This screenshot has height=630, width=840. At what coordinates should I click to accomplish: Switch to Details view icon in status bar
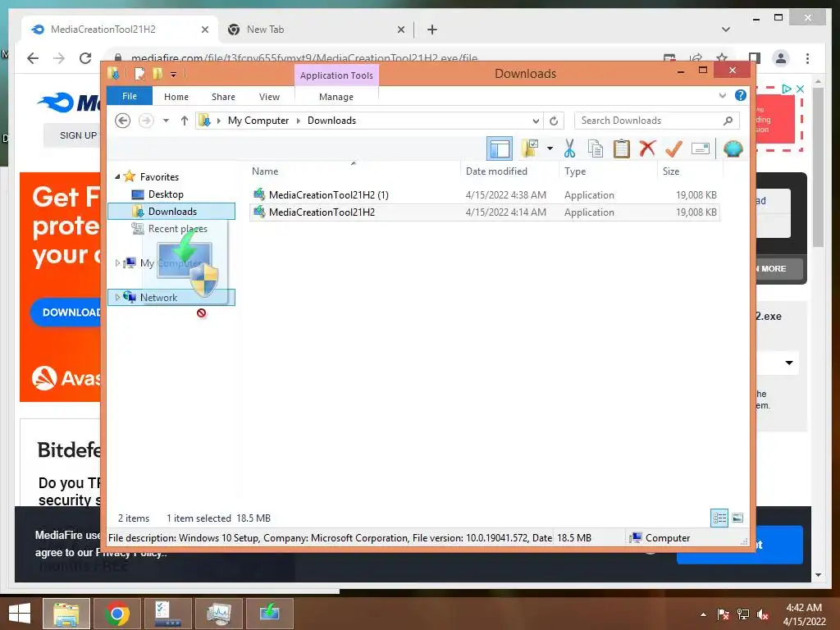click(719, 518)
